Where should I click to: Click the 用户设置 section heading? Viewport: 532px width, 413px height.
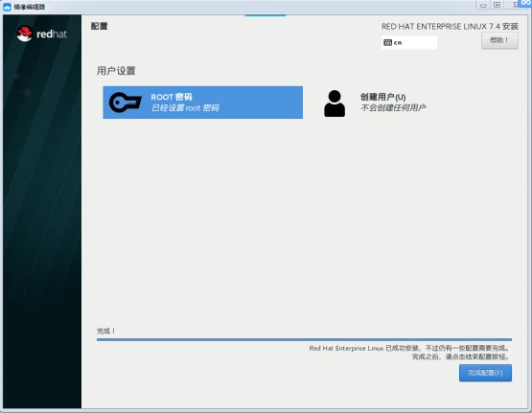coord(116,71)
